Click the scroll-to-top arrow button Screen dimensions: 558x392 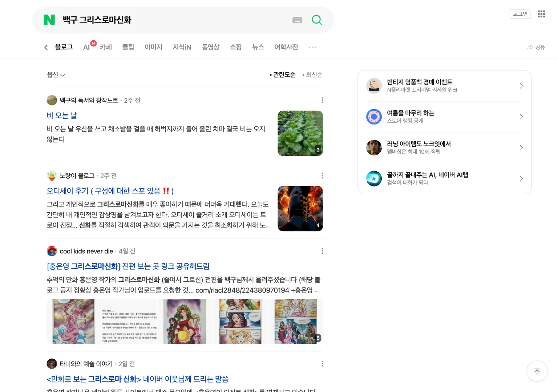click(537, 371)
